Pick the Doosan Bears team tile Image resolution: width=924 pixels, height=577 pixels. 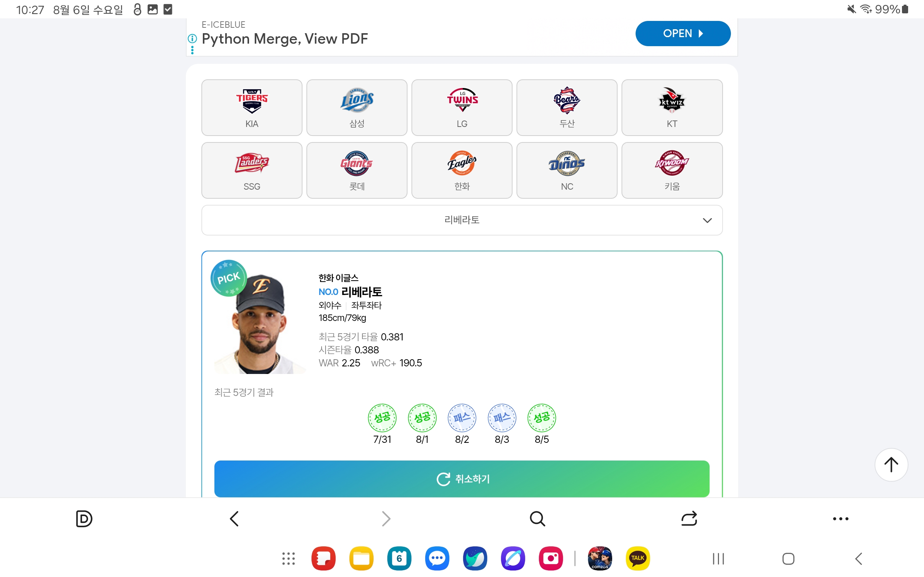tap(567, 107)
